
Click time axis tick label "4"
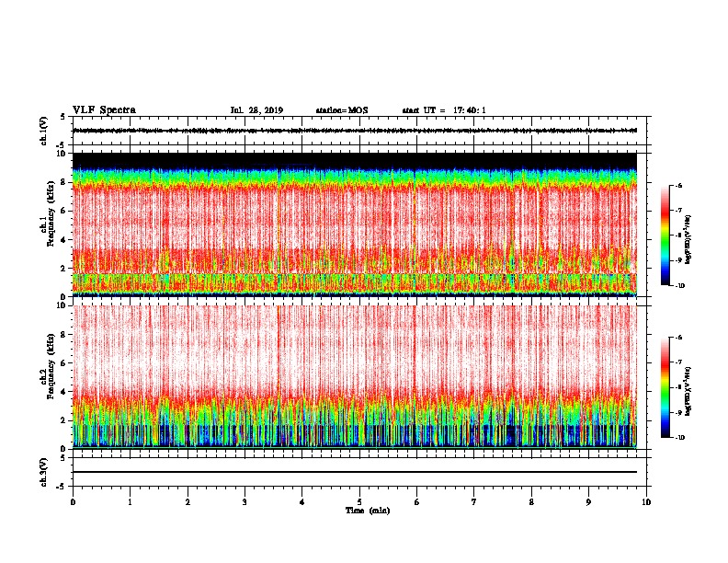302,502
